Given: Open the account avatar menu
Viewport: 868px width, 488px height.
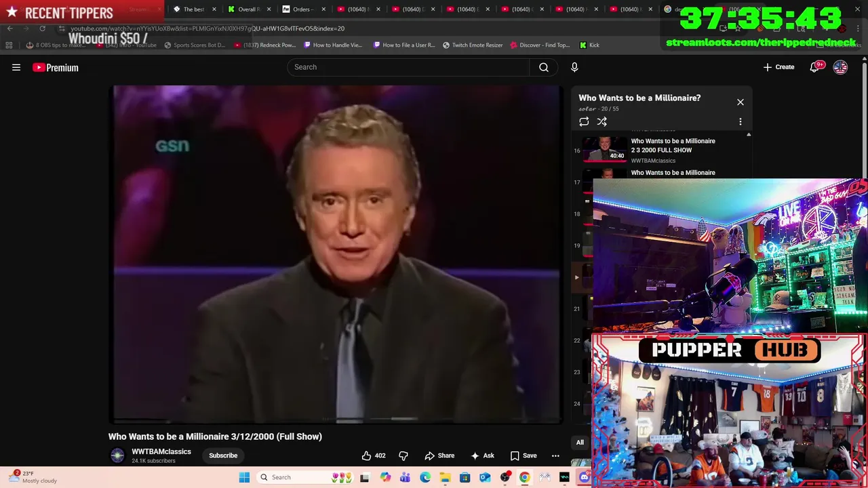Looking at the screenshot, I should click(840, 67).
